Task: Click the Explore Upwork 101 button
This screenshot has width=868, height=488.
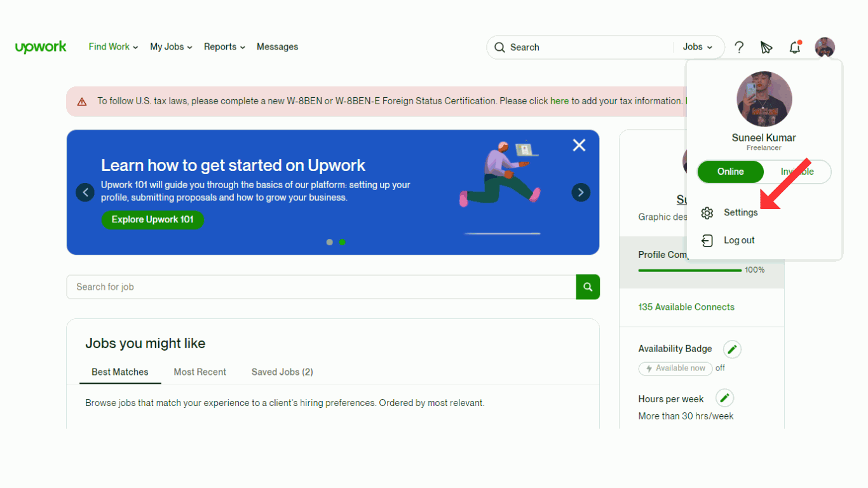Action: point(153,220)
